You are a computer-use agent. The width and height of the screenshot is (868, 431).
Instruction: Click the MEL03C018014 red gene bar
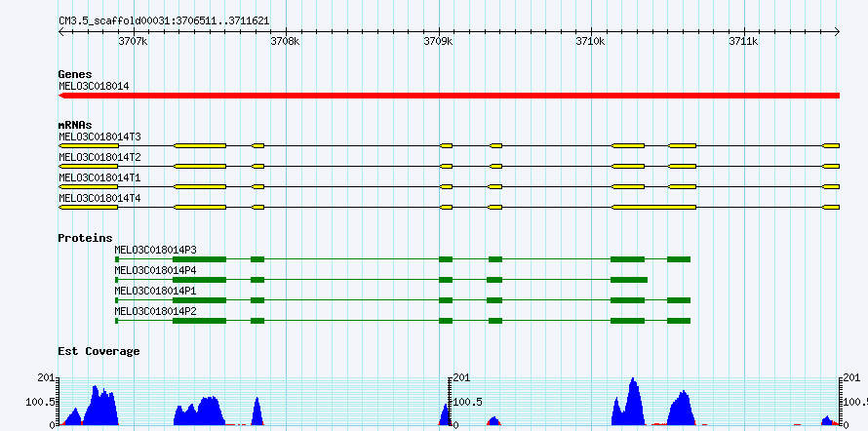click(x=449, y=96)
